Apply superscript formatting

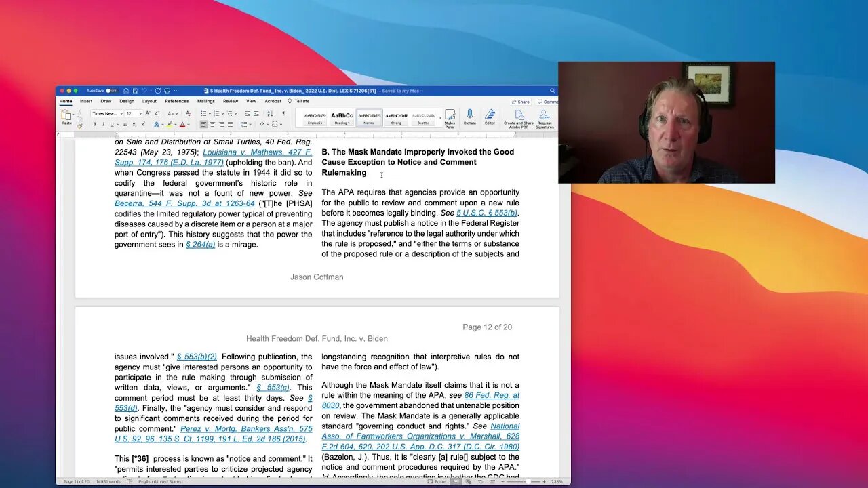coord(143,125)
